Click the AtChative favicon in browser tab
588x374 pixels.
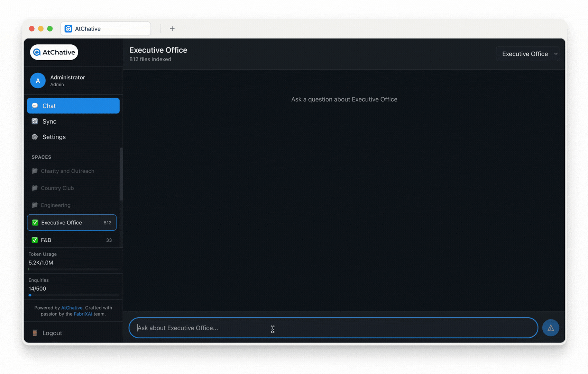(x=68, y=29)
